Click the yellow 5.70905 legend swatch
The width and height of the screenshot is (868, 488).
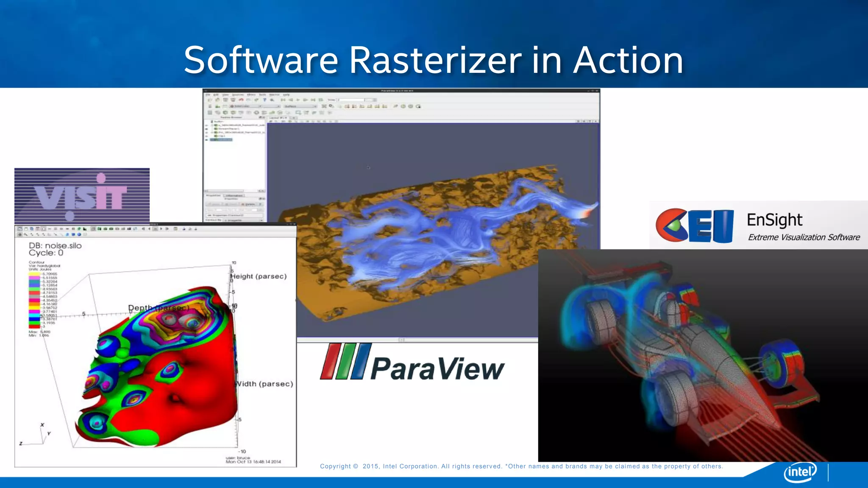click(x=34, y=274)
